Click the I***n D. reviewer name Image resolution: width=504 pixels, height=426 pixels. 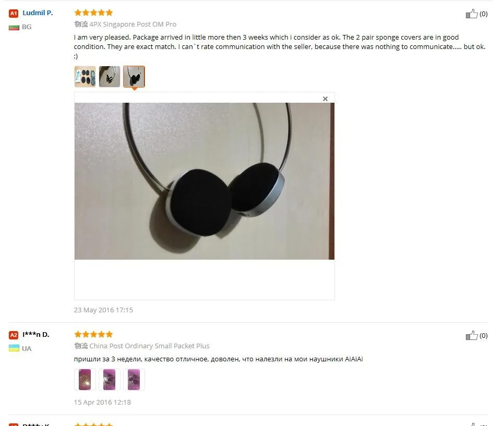35,334
